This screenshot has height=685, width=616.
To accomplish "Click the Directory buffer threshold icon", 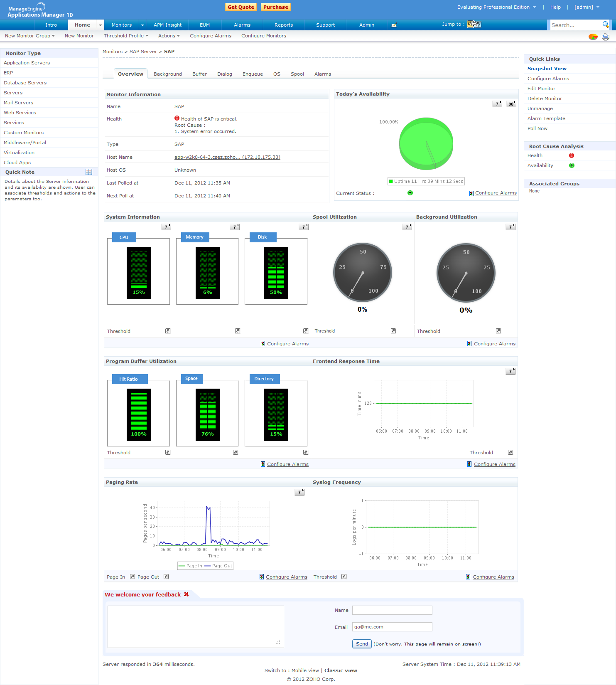I will (306, 452).
